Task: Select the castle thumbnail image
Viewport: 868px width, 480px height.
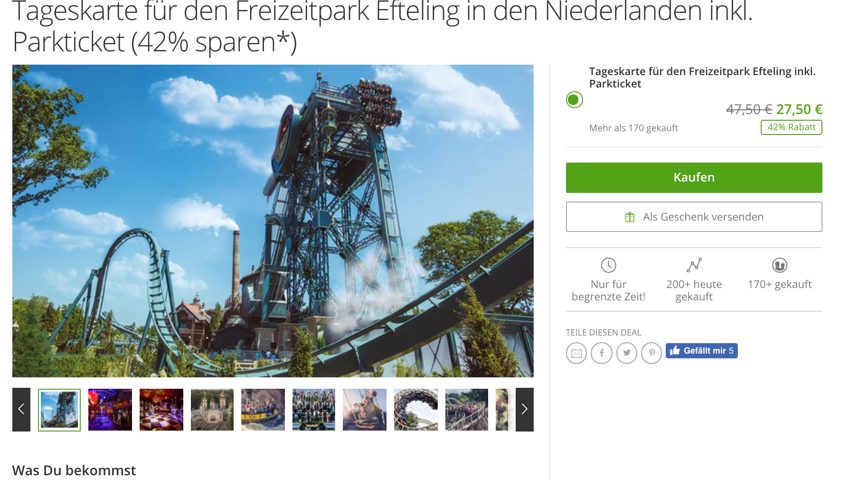Action: [212, 410]
